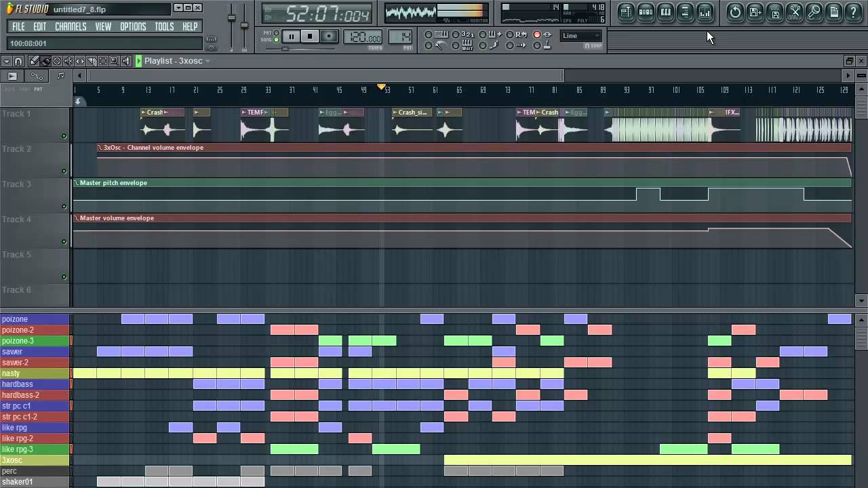Select the Mute tool in Playlist
The width and height of the screenshot is (868, 488).
(x=68, y=61)
